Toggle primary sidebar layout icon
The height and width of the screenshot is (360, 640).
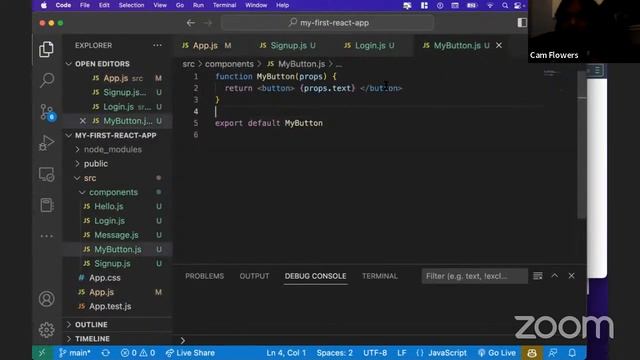[522, 23]
